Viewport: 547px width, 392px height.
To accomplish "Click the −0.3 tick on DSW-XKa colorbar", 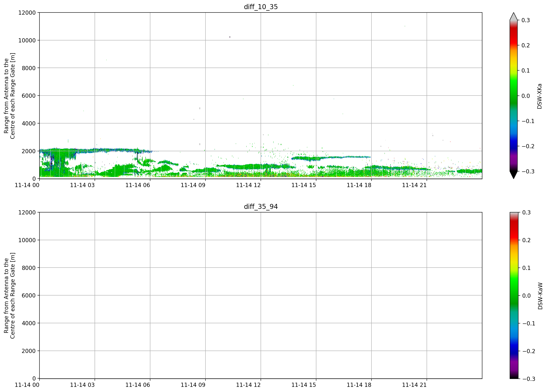I will (528, 171).
